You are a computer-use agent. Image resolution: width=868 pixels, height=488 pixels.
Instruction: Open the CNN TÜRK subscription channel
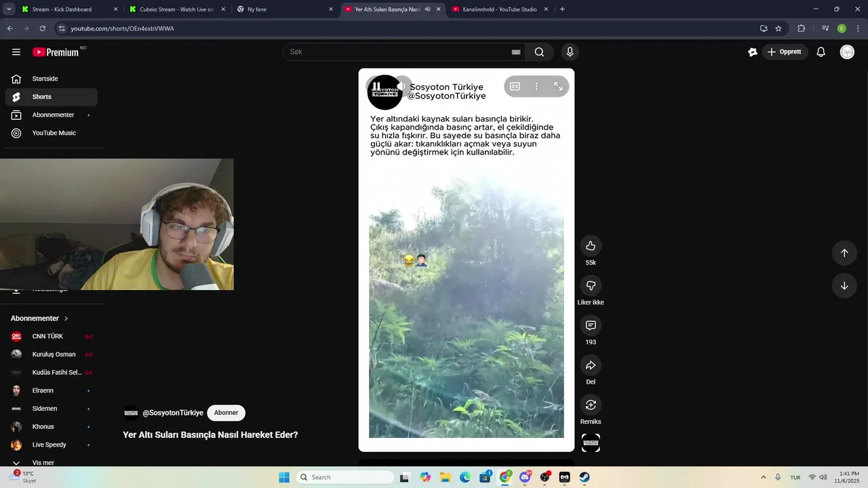[x=52, y=336]
